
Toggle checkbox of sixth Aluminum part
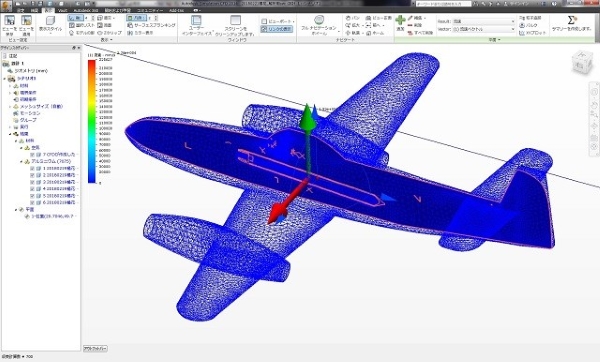coord(32,203)
